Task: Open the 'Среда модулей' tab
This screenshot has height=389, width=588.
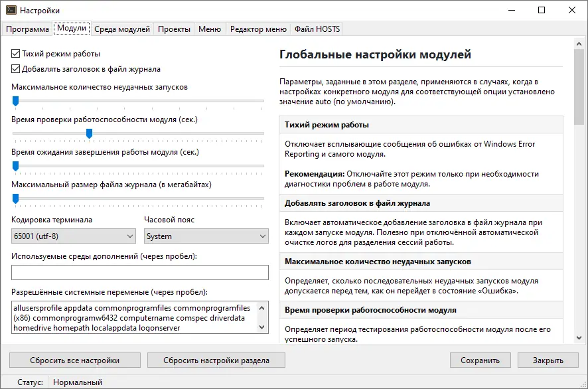Action: tap(121, 29)
